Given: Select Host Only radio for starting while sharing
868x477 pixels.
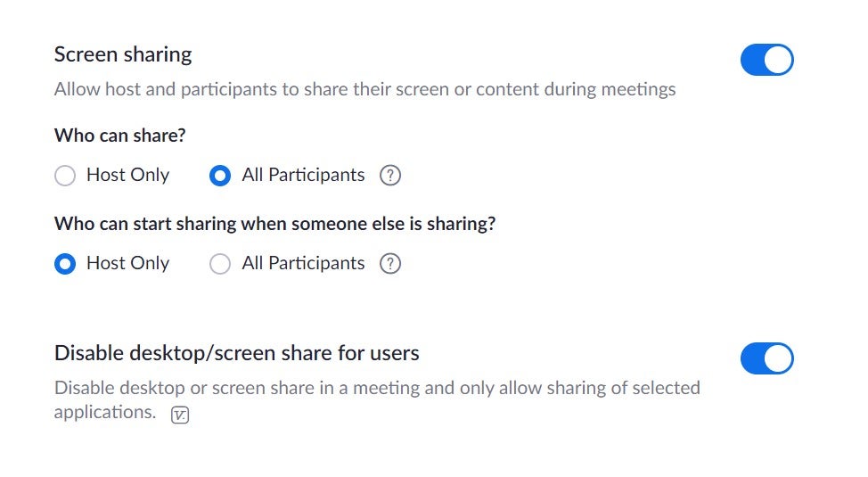Looking at the screenshot, I should [65, 264].
